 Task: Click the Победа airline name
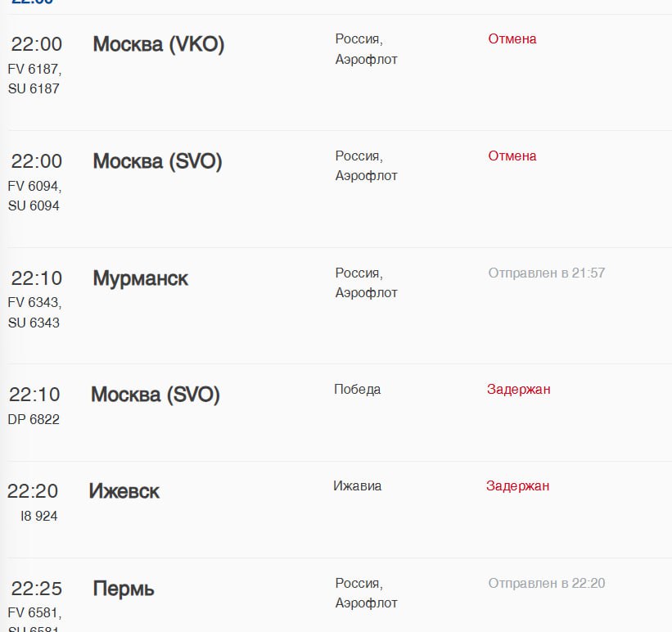click(358, 390)
